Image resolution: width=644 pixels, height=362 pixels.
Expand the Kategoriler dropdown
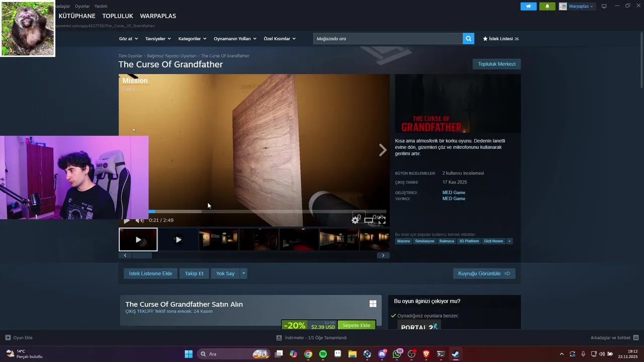(x=192, y=39)
